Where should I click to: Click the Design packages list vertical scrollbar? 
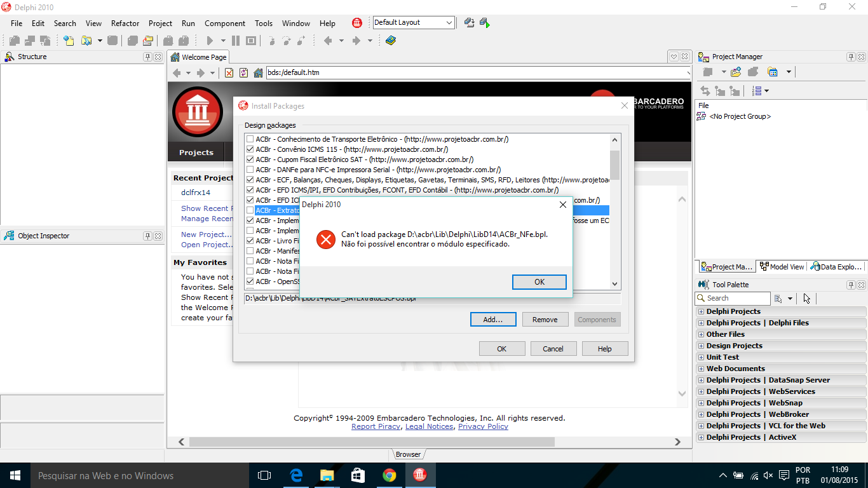pyautogui.click(x=614, y=212)
